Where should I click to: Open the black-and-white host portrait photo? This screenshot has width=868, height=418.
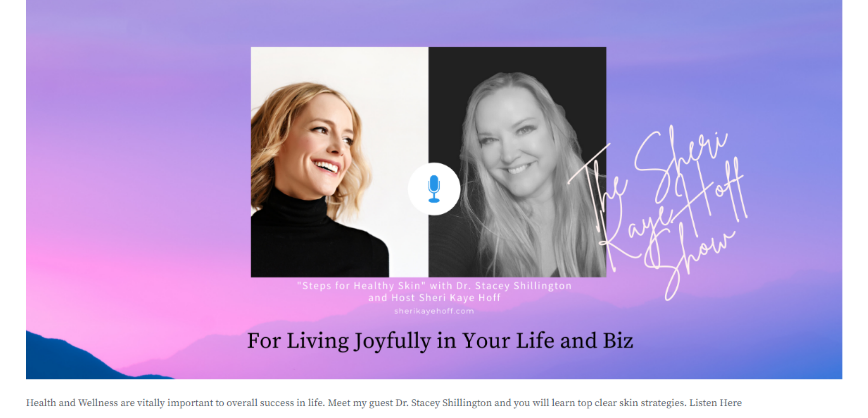click(517, 162)
